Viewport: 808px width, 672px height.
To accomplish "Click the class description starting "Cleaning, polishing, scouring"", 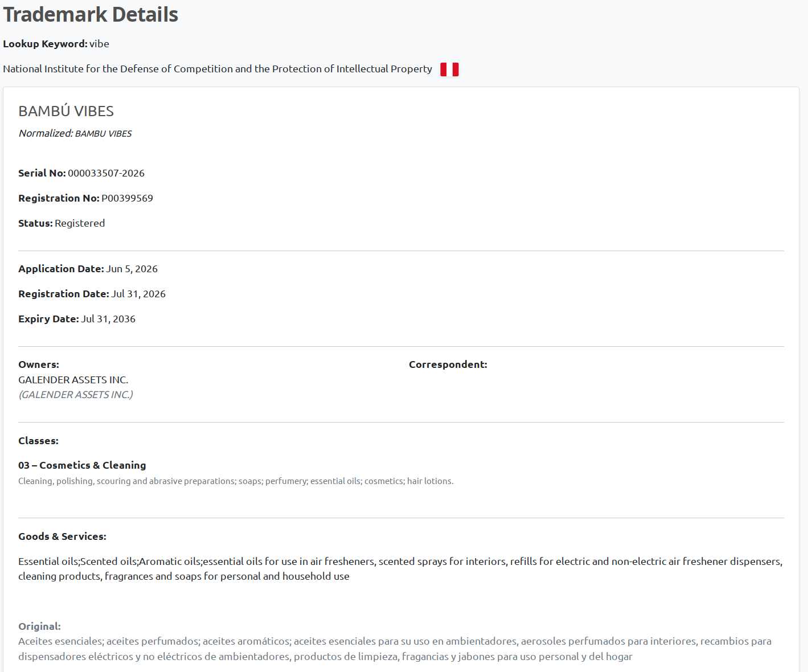I will pos(236,481).
